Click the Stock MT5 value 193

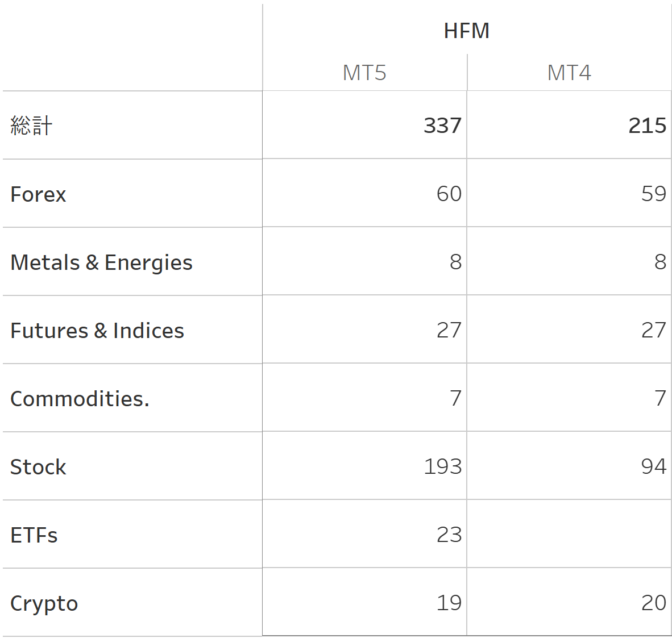pos(442,466)
